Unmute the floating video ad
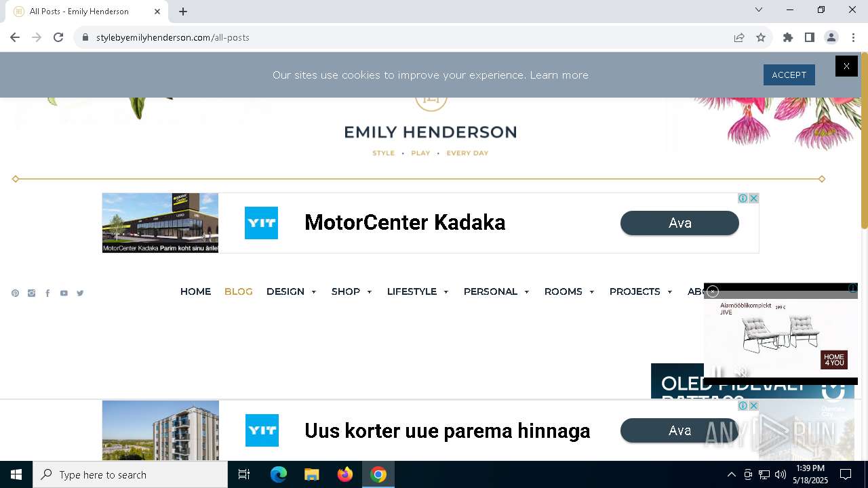This screenshot has height=488, width=868. [x=742, y=372]
